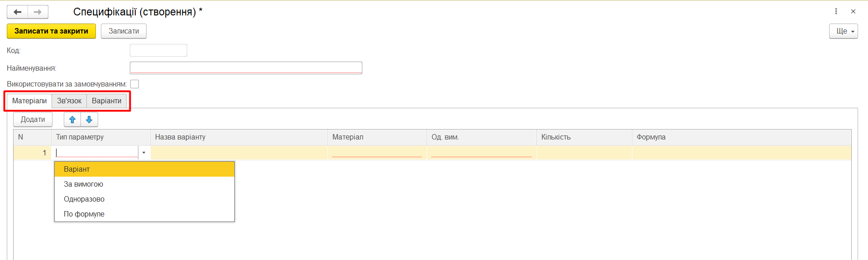Select 'За вимогою' option
Viewport: 868px width, 260px height.
pyautogui.click(x=83, y=184)
